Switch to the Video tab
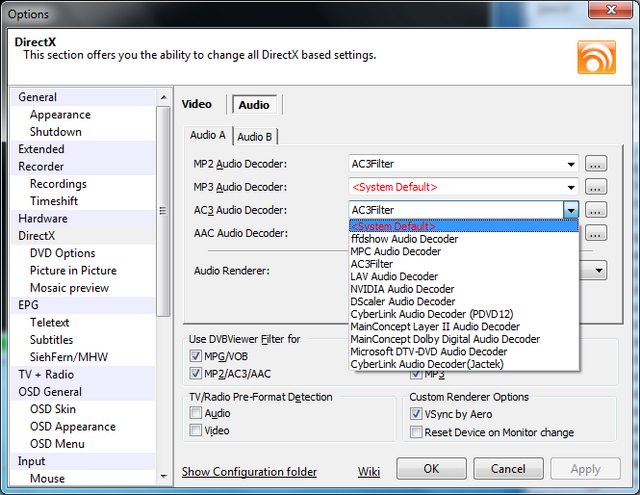The width and height of the screenshot is (640, 495). click(197, 104)
